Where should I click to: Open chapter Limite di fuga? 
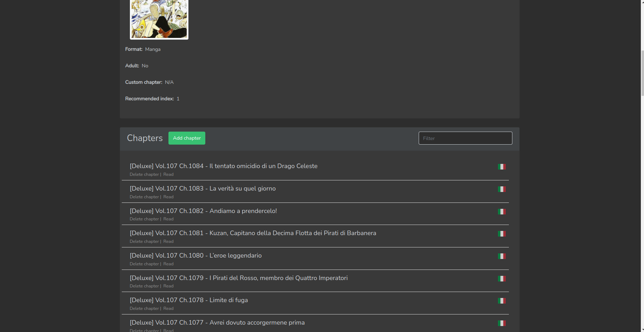(x=188, y=300)
